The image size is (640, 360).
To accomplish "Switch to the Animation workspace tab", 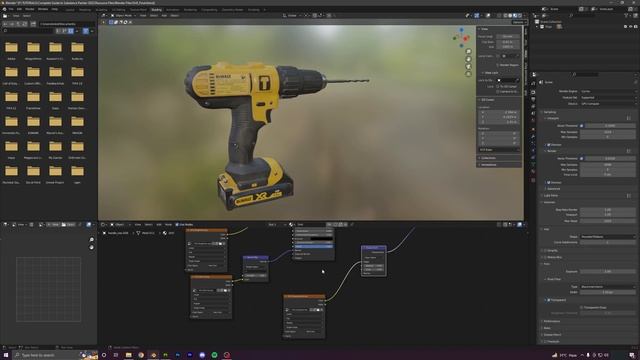I will point(172,9).
